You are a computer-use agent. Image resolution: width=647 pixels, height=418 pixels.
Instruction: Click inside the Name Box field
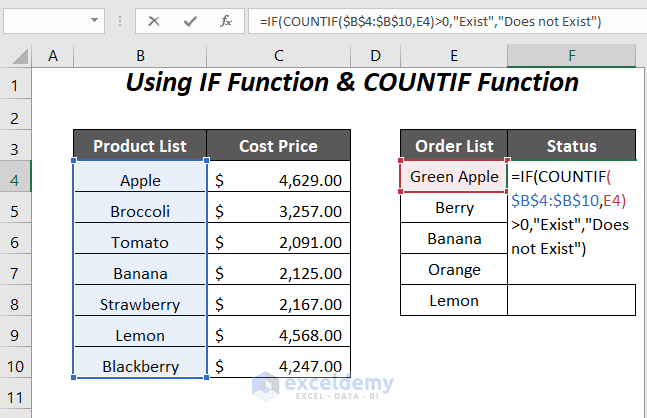pos(45,20)
